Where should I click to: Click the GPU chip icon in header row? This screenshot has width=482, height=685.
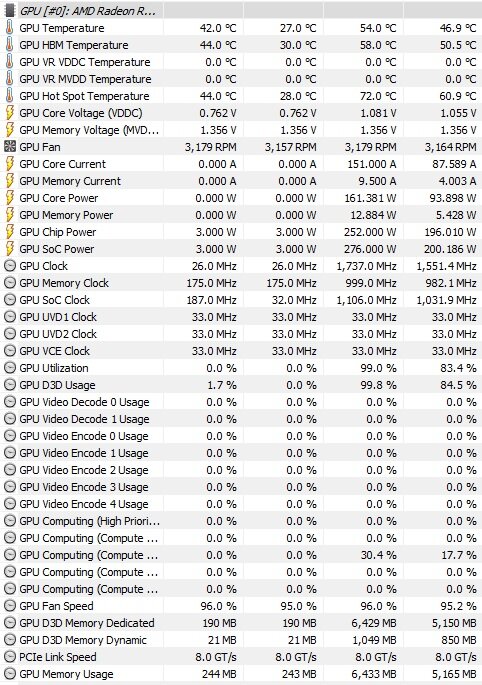point(9,11)
